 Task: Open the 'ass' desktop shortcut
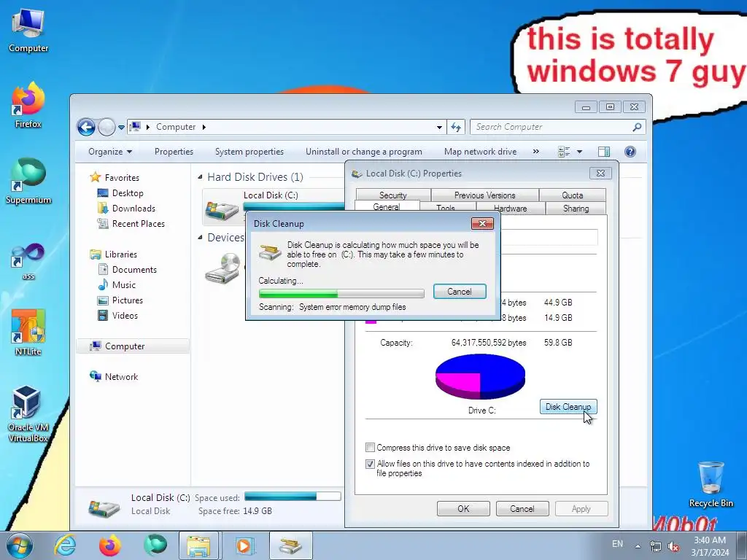click(28, 261)
